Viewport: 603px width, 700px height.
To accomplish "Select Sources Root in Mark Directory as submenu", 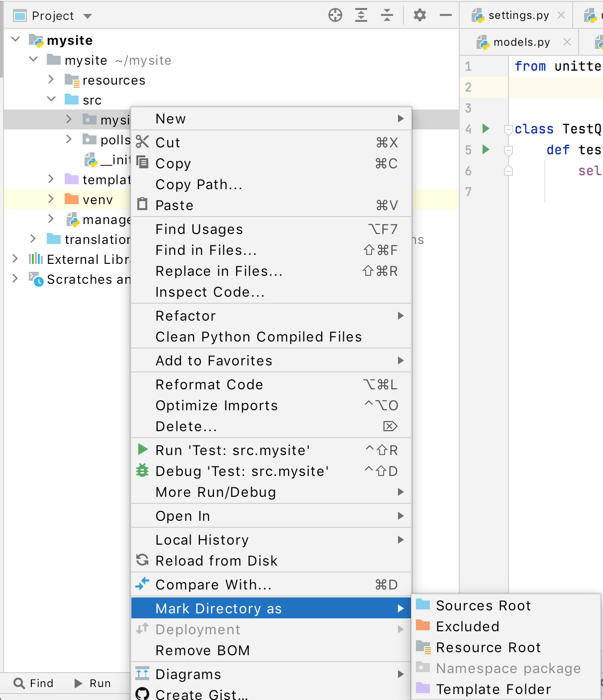I will click(x=483, y=606).
